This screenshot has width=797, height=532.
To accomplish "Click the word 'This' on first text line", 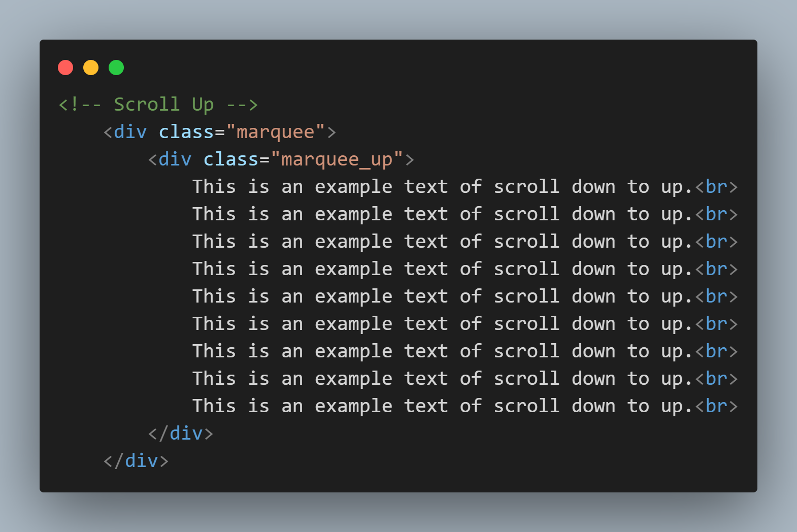I will pyautogui.click(x=214, y=187).
